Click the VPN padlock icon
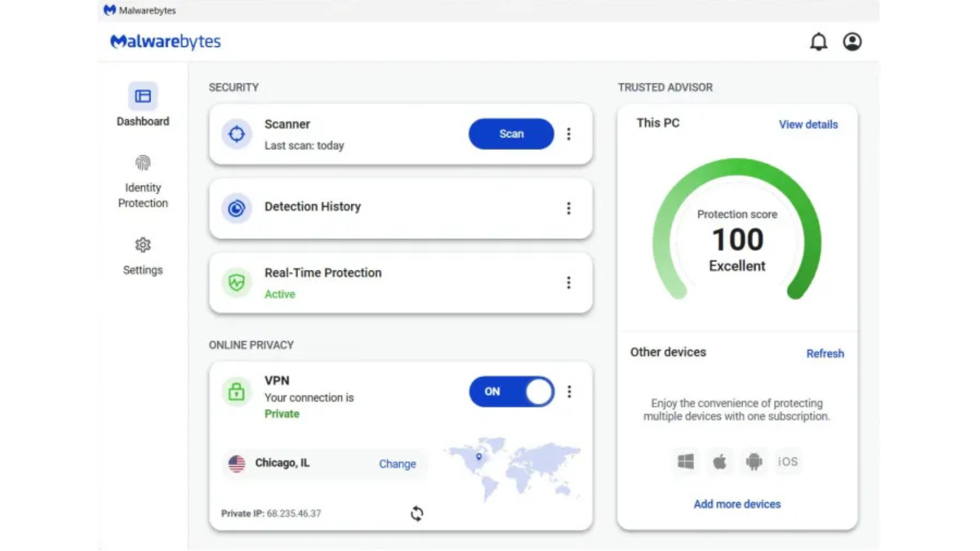The height and width of the screenshot is (551, 980). [236, 392]
